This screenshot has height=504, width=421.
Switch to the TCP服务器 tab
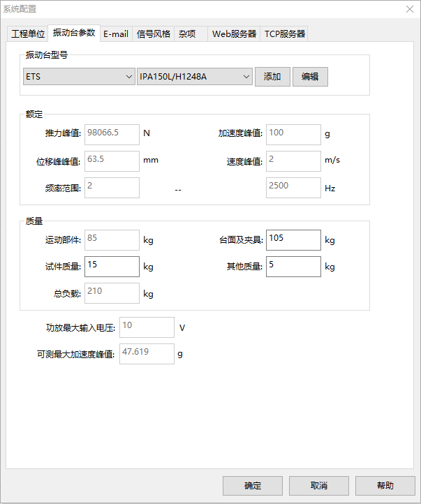click(284, 34)
